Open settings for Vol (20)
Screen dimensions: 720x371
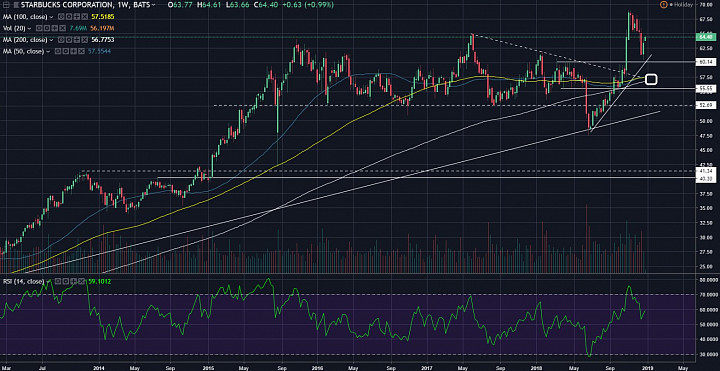[47, 28]
